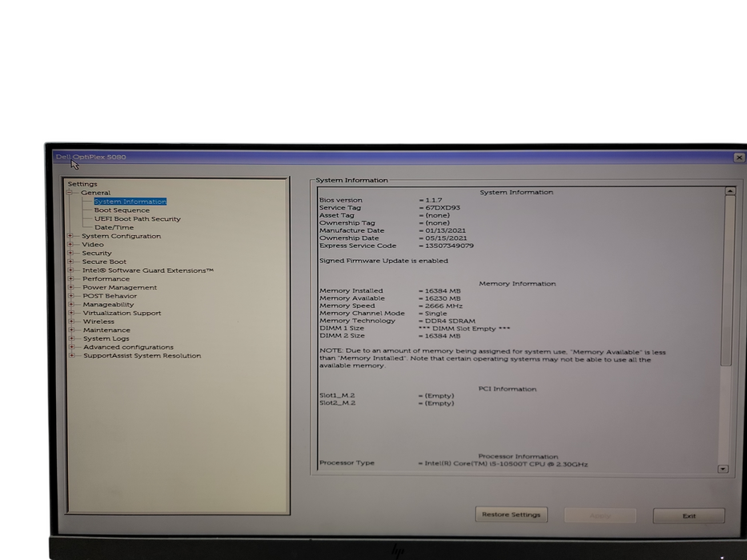Click the DDR4 SDRAM value
Screen dimensions: 747x560
(x=450, y=322)
